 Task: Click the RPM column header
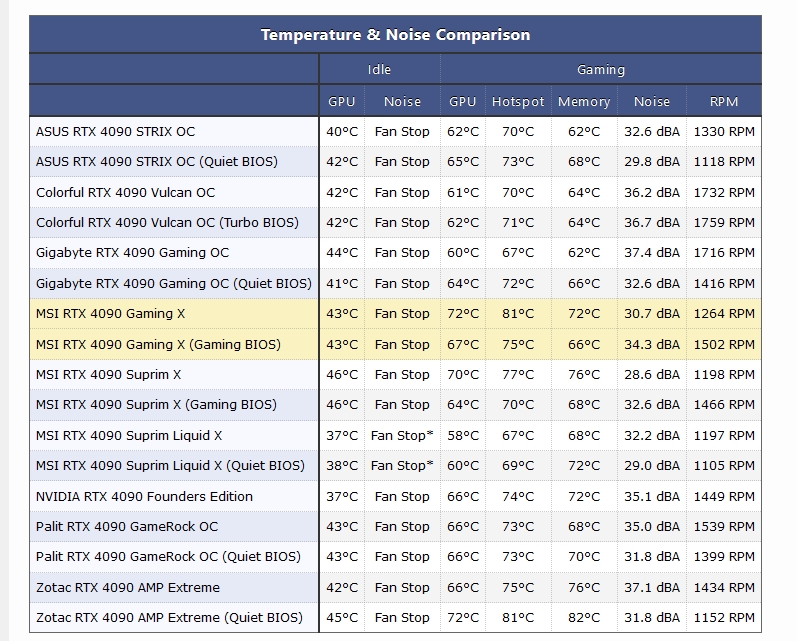(724, 101)
